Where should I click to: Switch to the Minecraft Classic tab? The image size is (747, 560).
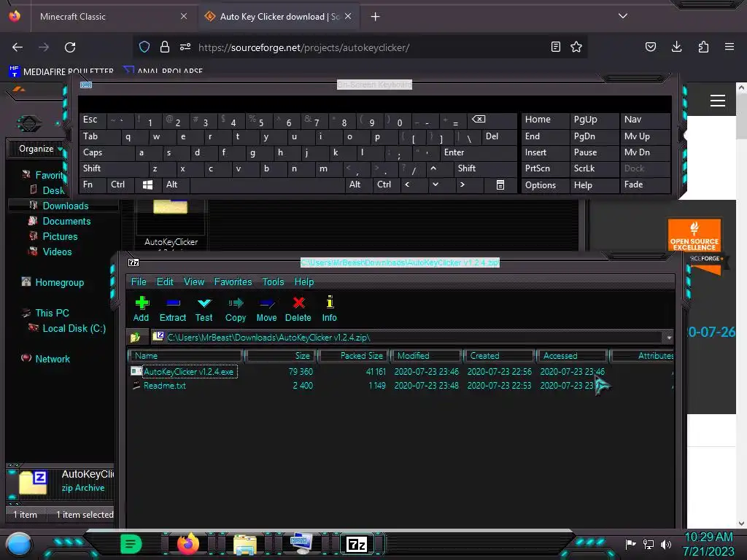(112, 17)
